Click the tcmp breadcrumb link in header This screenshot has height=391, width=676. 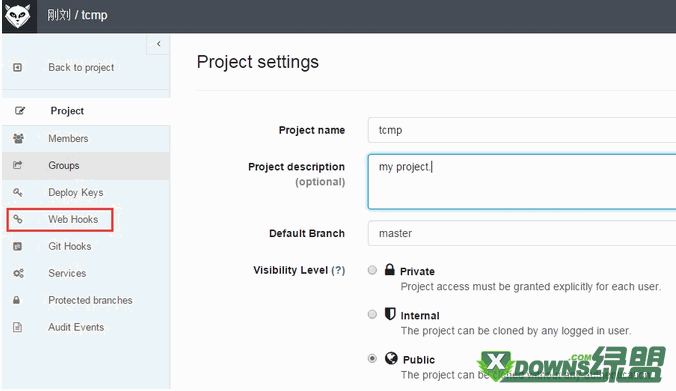(94, 15)
